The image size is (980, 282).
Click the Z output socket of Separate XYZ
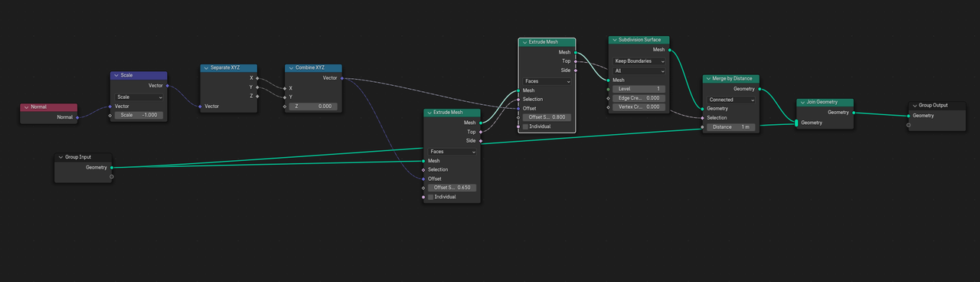coord(257,97)
